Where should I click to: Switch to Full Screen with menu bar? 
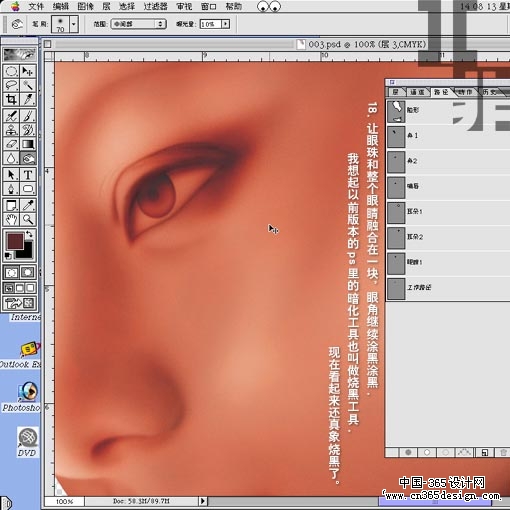[x=20, y=288]
